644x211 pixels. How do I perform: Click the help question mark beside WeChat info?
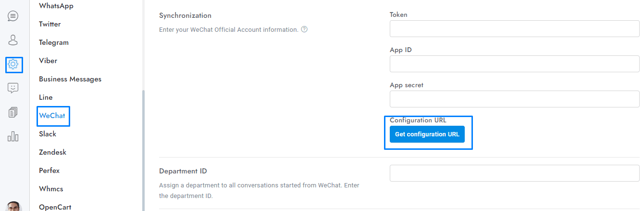[x=304, y=29]
